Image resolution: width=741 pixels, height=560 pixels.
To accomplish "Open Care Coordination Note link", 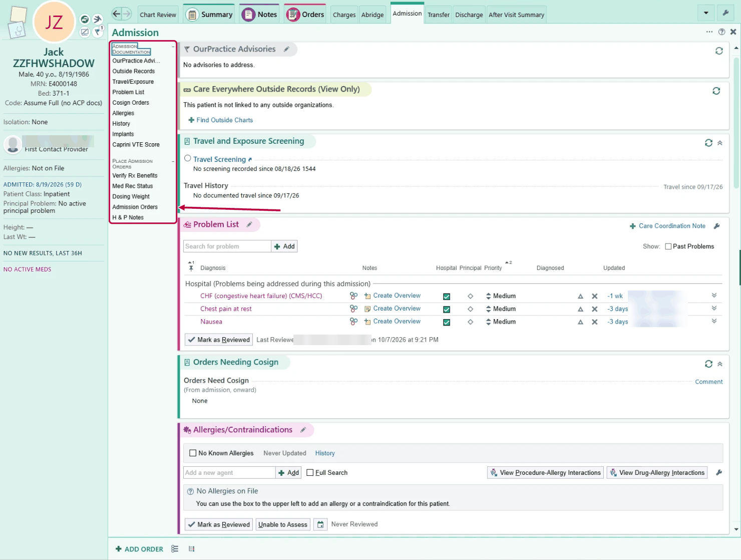I will pyautogui.click(x=672, y=226).
